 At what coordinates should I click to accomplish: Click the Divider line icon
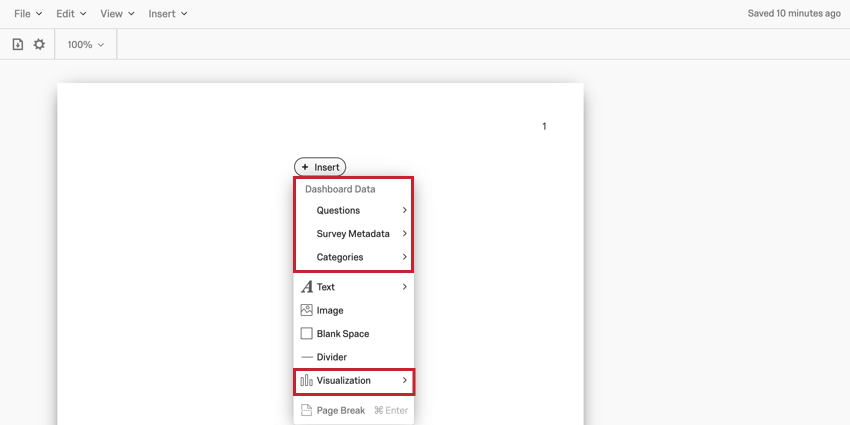[307, 357]
